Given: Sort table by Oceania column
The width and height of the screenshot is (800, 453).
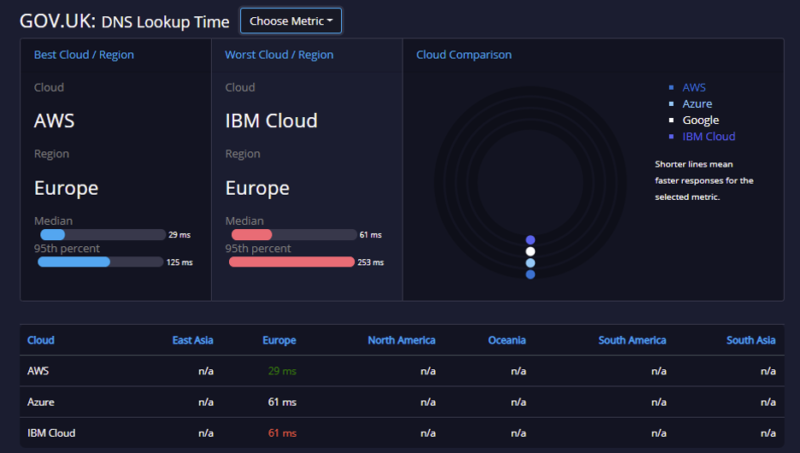Looking at the screenshot, I should (x=507, y=340).
